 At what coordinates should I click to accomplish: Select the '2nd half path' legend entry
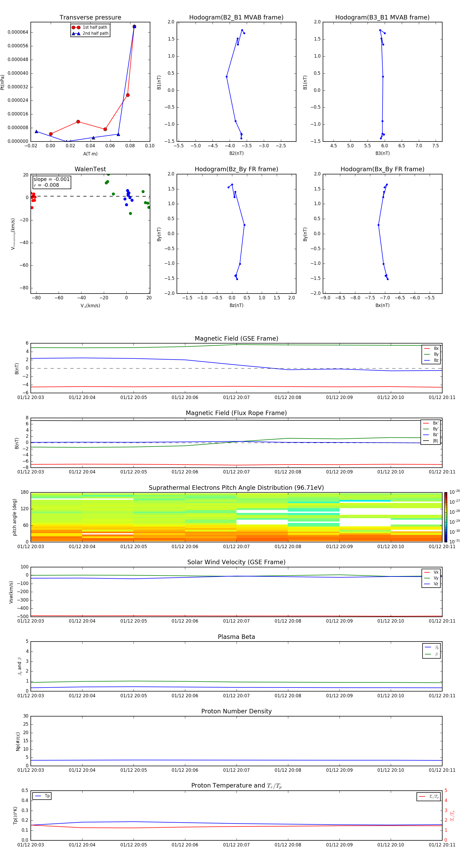click(x=90, y=33)
